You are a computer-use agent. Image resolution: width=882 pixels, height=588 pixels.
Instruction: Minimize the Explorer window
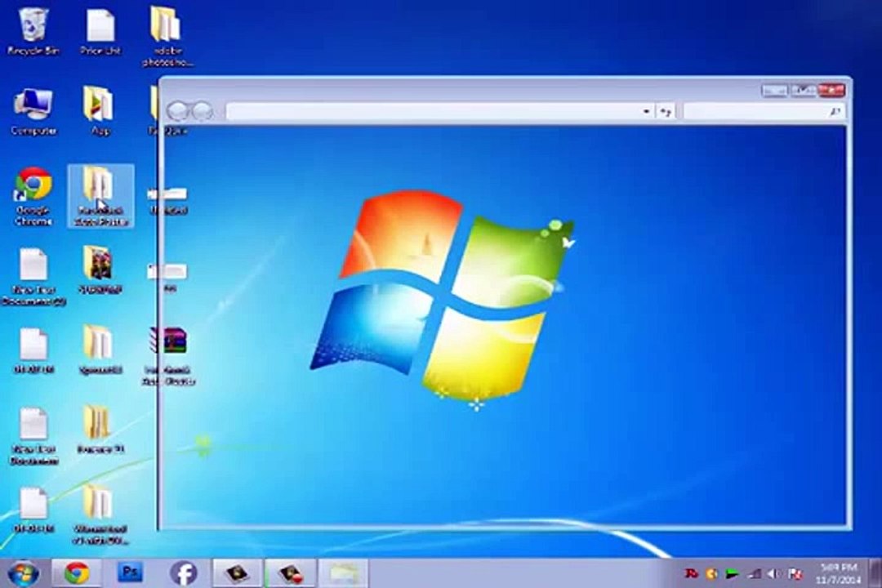click(x=774, y=90)
